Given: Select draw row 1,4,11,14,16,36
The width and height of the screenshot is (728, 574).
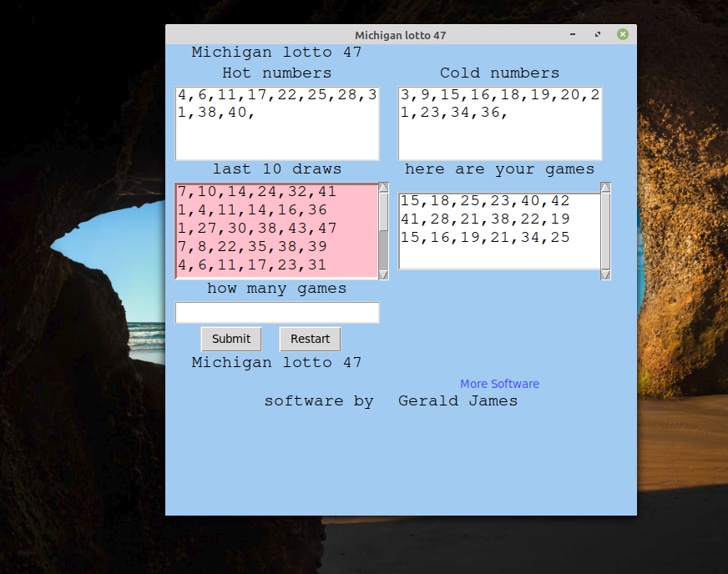Looking at the screenshot, I should [252, 209].
